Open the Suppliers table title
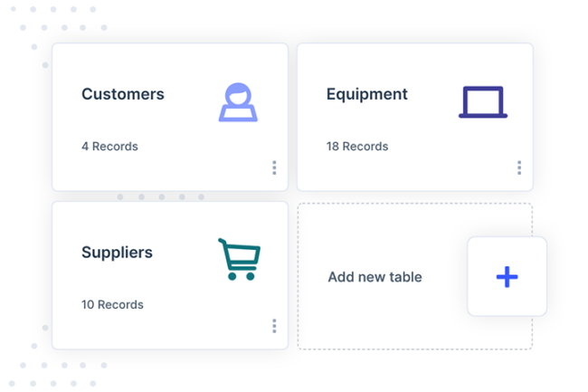The width and height of the screenshot is (588, 392). click(117, 253)
